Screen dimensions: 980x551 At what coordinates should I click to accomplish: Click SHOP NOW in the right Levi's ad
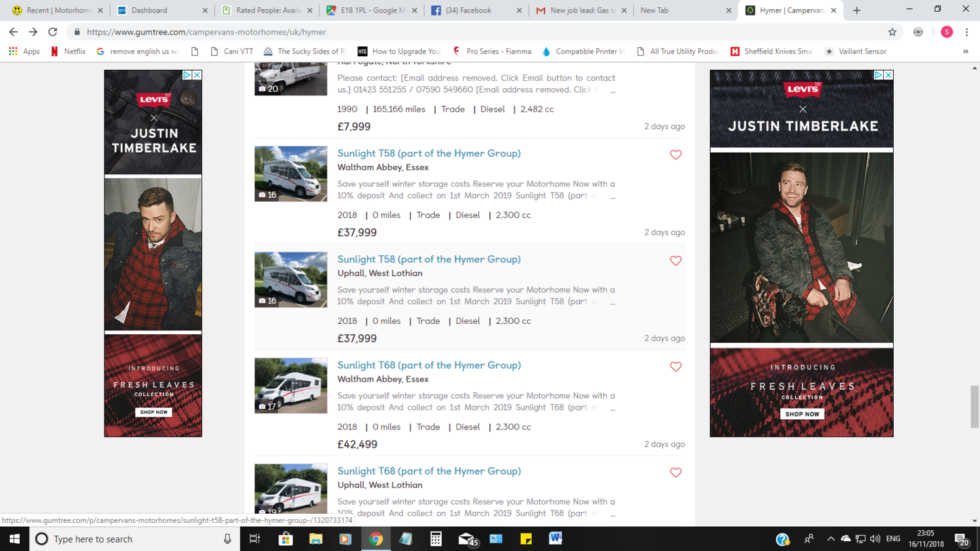(x=802, y=414)
